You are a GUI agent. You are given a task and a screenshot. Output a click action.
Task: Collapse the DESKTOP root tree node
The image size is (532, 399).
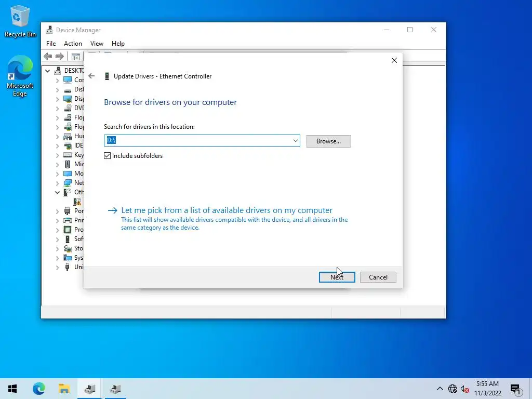(47, 71)
